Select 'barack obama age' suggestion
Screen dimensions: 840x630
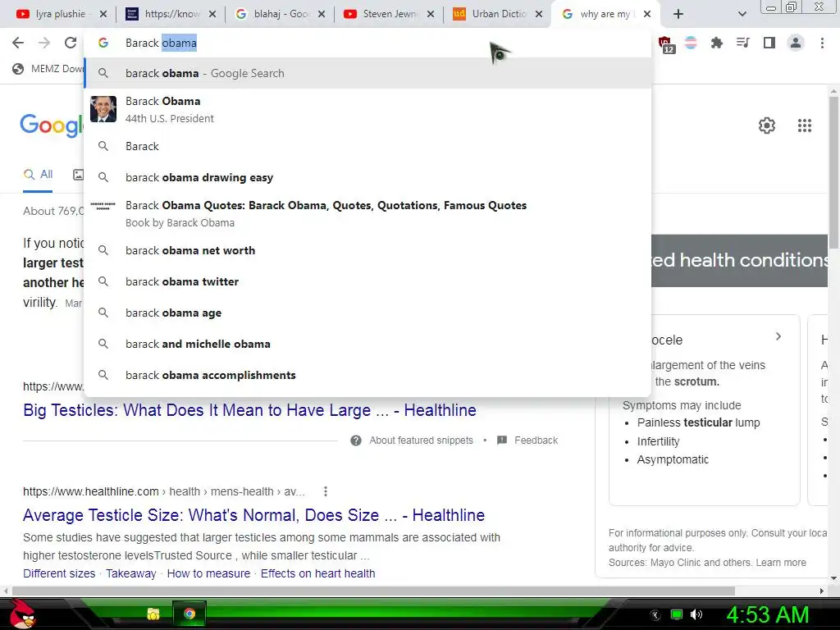coord(368,313)
